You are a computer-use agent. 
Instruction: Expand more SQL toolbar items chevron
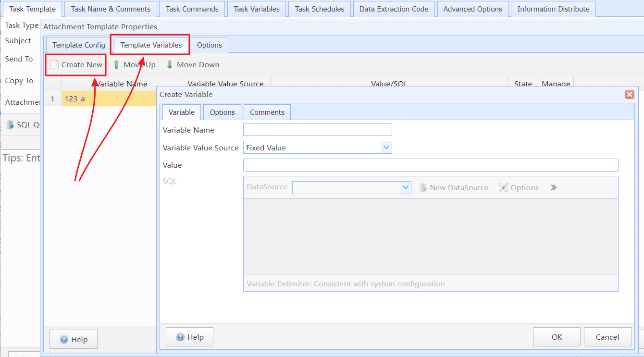pos(554,188)
